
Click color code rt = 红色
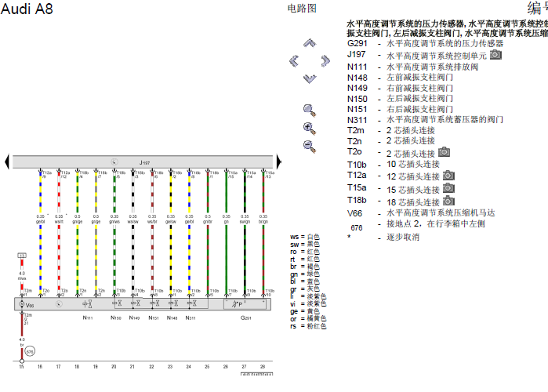tap(305, 259)
